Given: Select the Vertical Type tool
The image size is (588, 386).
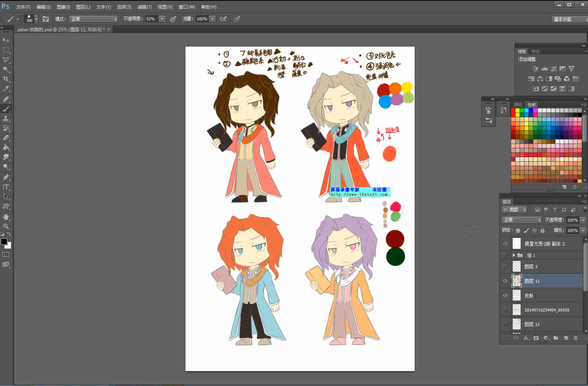Looking at the screenshot, I should [x=6, y=187].
